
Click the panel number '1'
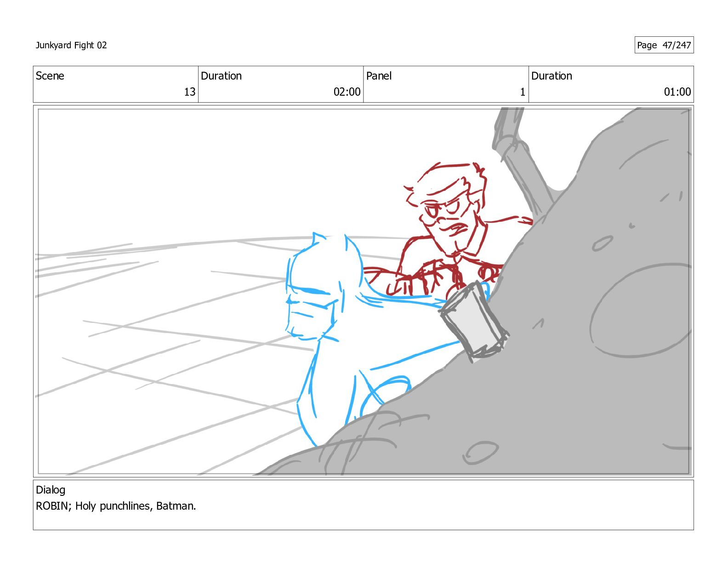[x=523, y=92]
